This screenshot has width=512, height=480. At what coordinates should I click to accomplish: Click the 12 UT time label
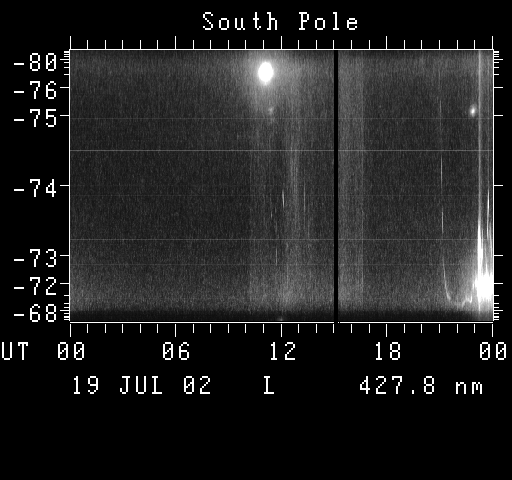coord(282,351)
